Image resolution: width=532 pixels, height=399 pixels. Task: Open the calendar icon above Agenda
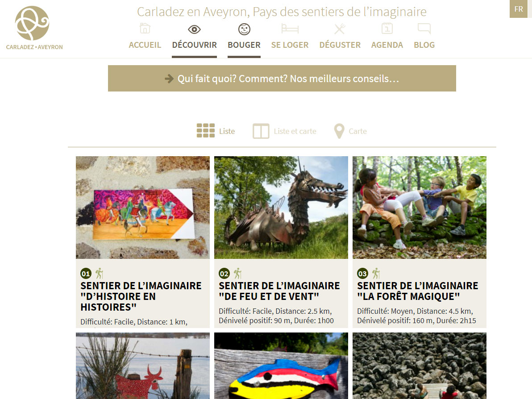tap(387, 29)
